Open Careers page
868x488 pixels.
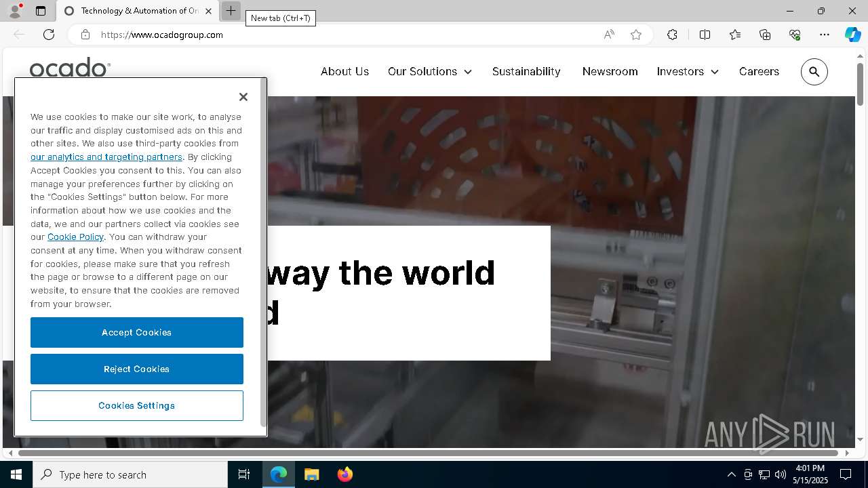759,71
